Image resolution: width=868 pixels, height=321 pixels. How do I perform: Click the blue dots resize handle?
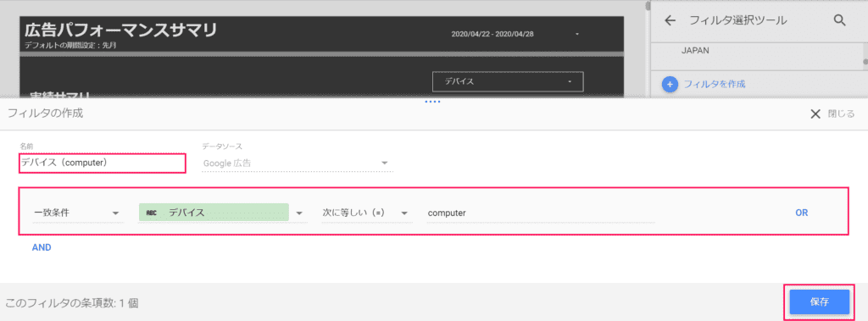[431, 102]
